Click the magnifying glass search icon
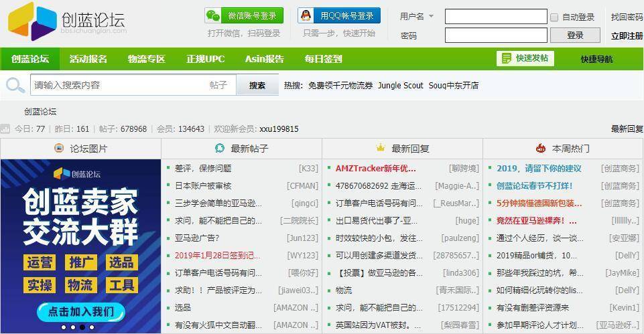The height and width of the screenshot is (334, 644). pos(15,86)
